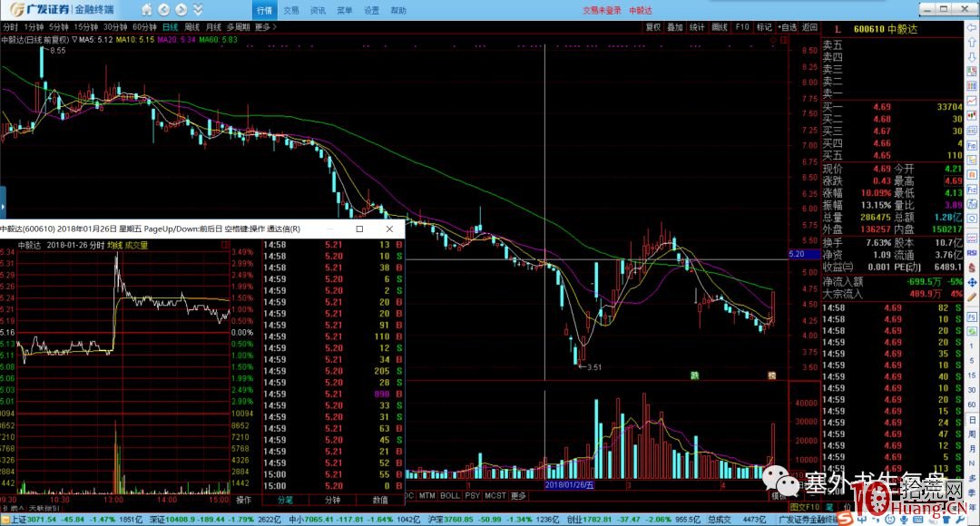Go to the home page icon

click(146, 10)
